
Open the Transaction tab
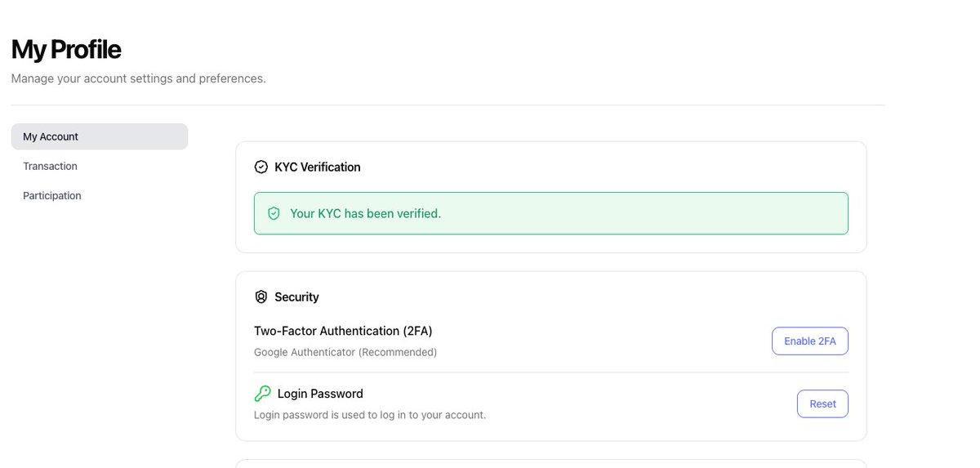(x=50, y=166)
